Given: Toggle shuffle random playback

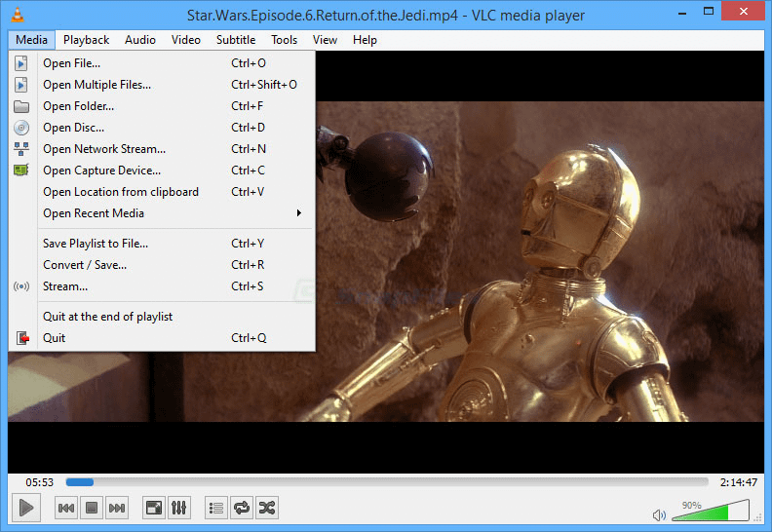Looking at the screenshot, I should (267, 508).
